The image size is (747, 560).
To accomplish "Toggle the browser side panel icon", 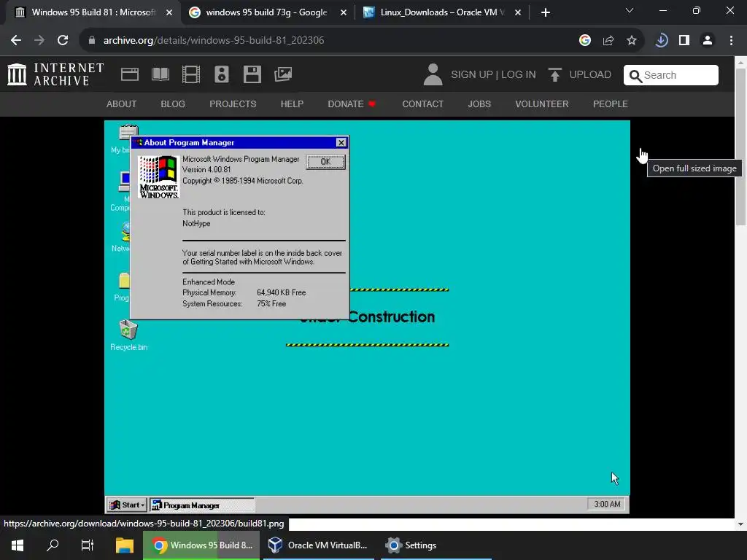I will click(684, 41).
